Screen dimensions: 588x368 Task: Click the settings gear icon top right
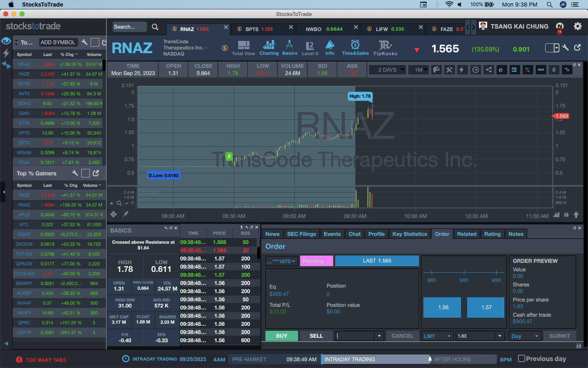click(577, 27)
